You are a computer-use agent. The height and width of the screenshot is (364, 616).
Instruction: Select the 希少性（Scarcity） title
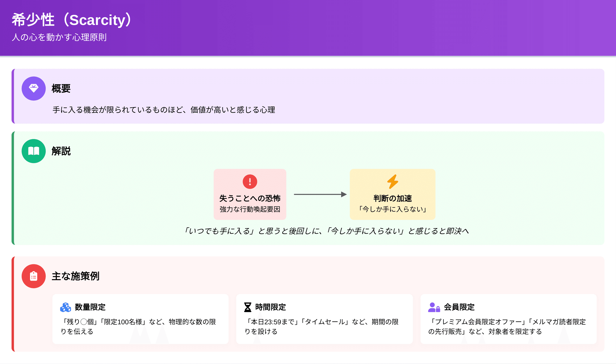tap(72, 20)
